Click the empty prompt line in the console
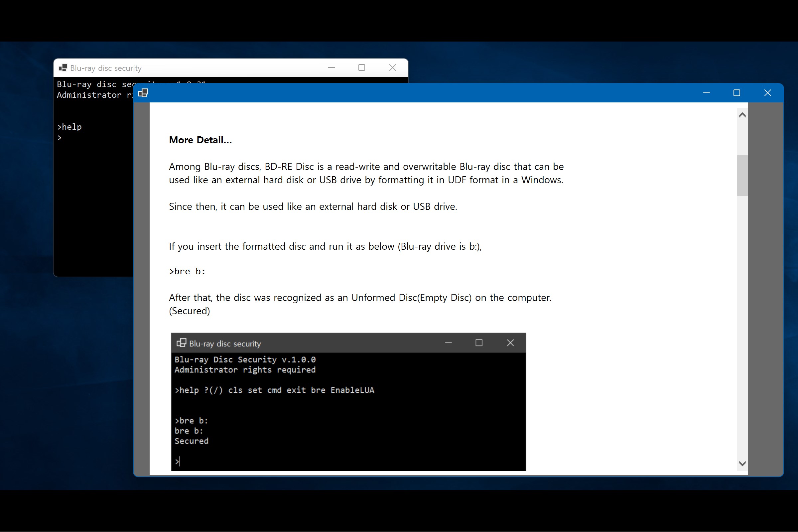This screenshot has width=798, height=532. 60,138
